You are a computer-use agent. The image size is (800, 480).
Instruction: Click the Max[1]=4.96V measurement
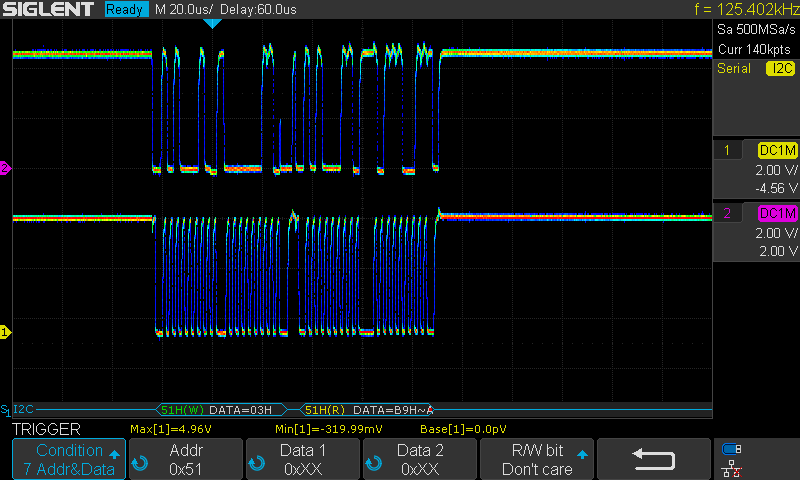coord(170,429)
